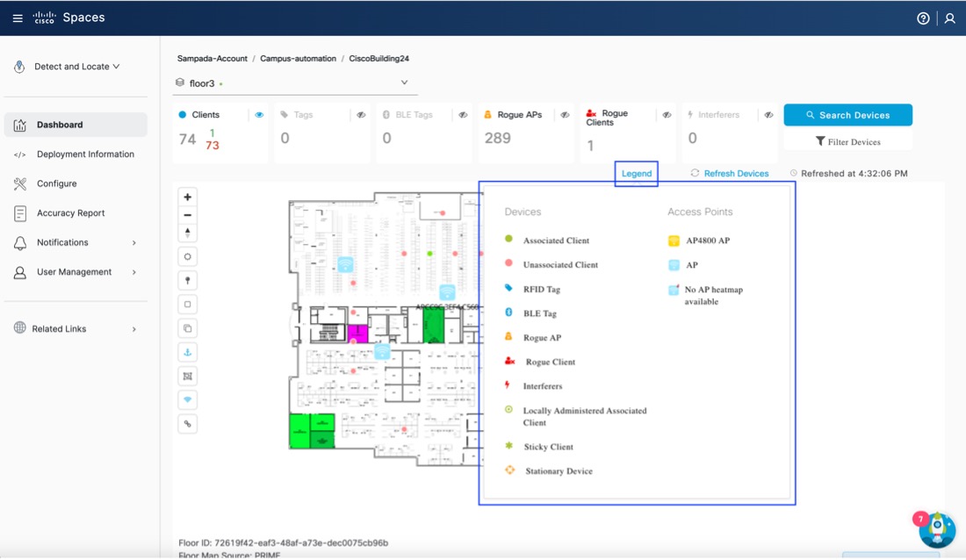Zoom out on the floor map
The width and height of the screenshot is (966, 560).
(x=187, y=215)
